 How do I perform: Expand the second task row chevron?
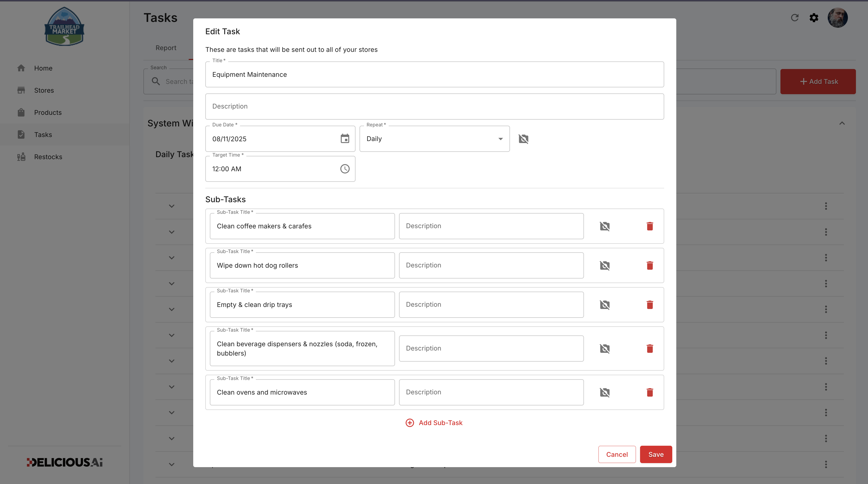coord(172,232)
